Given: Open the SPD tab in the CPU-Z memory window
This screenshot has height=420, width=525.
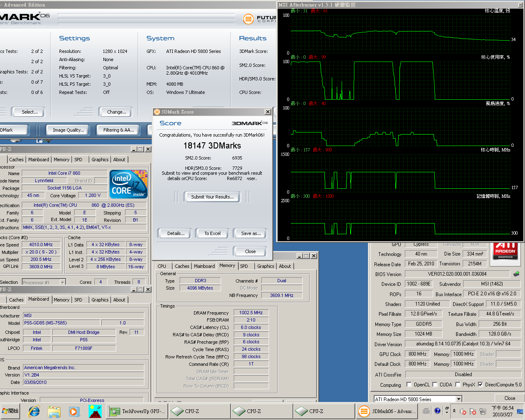Looking at the screenshot, I should click(x=244, y=266).
